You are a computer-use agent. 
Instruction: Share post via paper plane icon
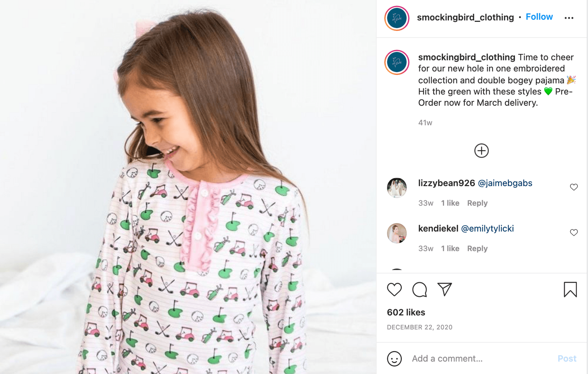445,289
